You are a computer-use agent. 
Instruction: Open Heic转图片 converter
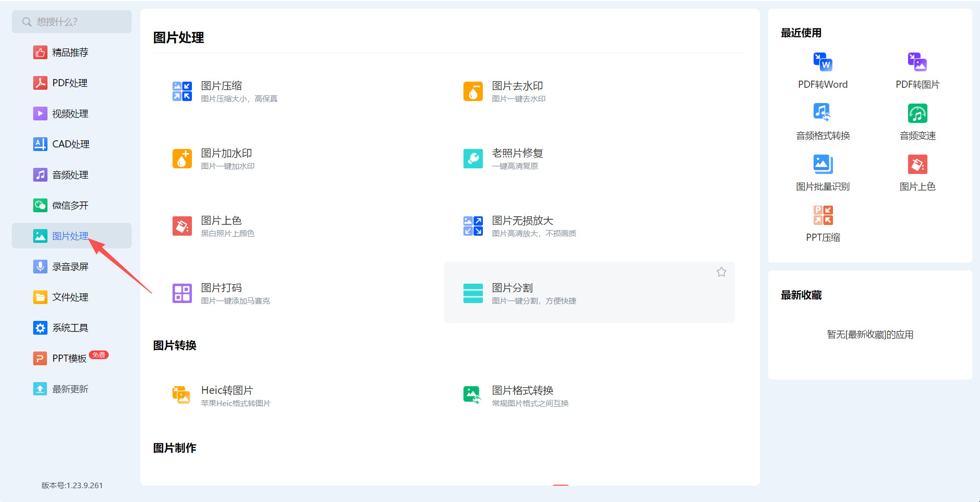click(x=222, y=396)
